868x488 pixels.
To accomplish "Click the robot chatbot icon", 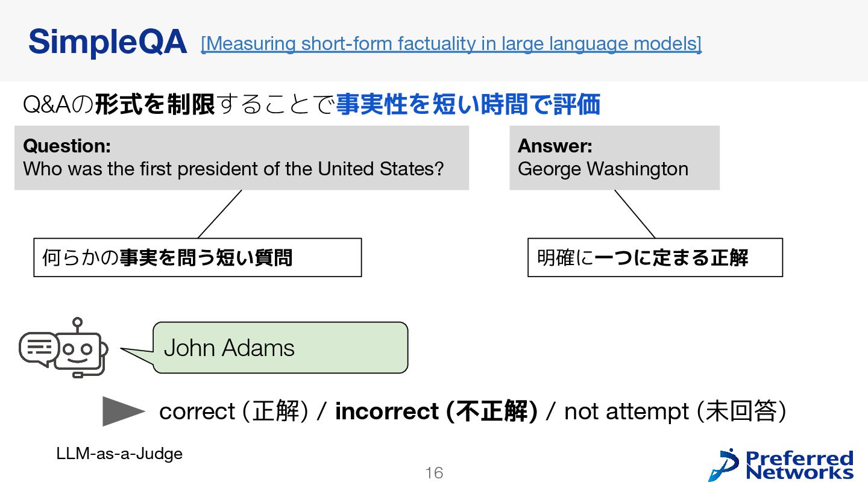I will tap(63, 348).
